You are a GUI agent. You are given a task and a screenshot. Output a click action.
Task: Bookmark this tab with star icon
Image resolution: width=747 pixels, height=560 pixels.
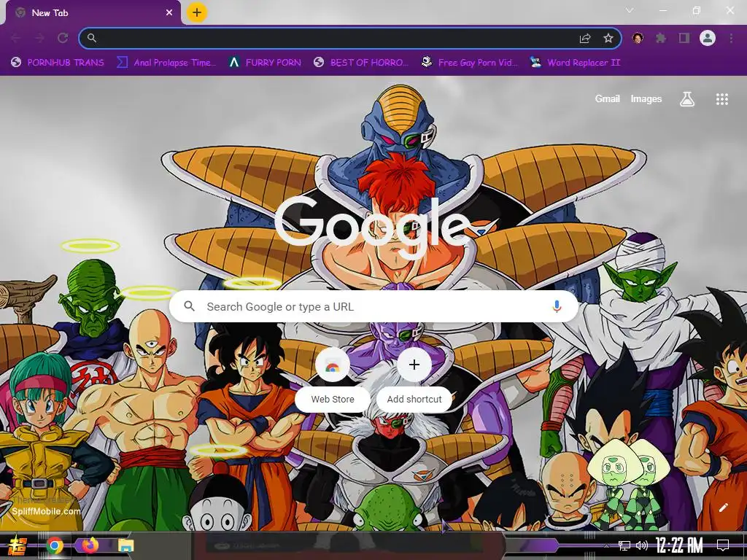click(608, 38)
